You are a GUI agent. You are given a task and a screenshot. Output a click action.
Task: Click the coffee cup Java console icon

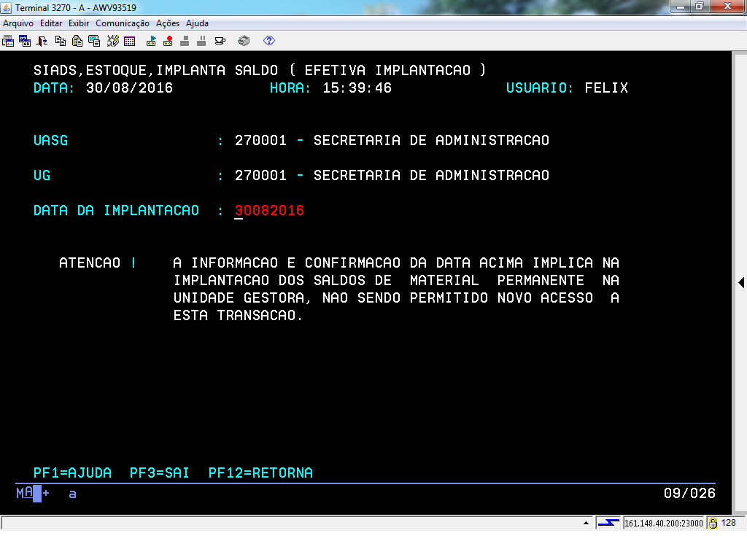pos(220,41)
